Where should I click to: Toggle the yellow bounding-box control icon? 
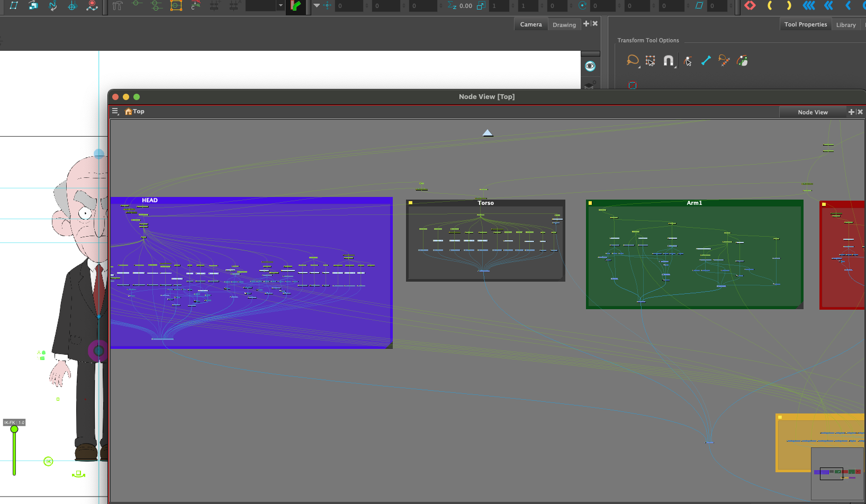click(176, 6)
